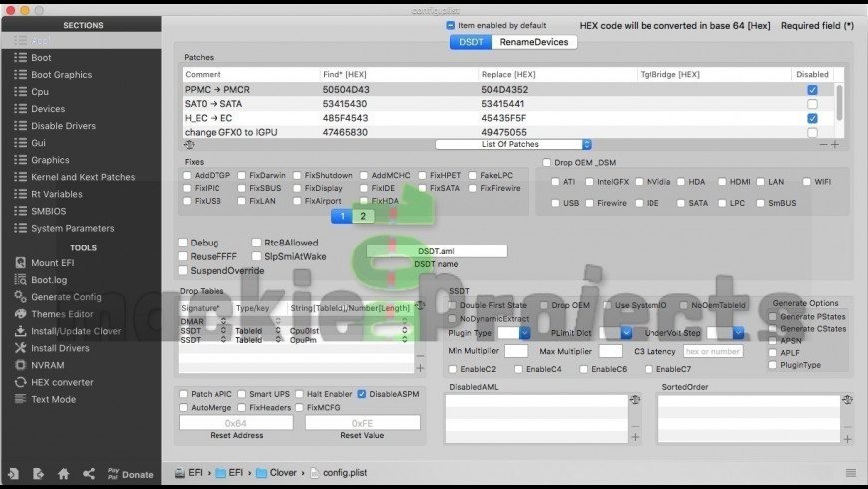868x489 pixels.
Task: Launch the Themes Editor tool
Action: pyautogui.click(x=61, y=314)
